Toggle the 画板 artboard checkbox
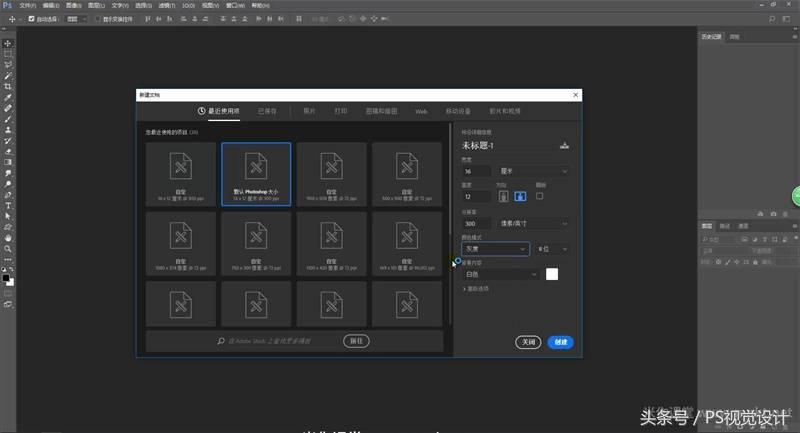Viewport: 800px width, 433px height. [540, 196]
